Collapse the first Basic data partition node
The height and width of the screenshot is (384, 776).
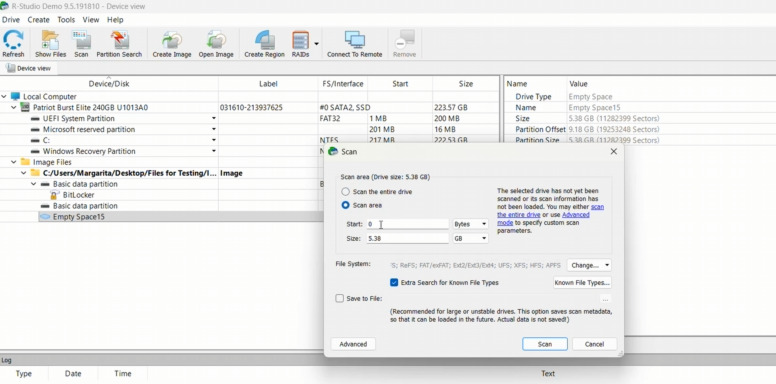click(34, 184)
